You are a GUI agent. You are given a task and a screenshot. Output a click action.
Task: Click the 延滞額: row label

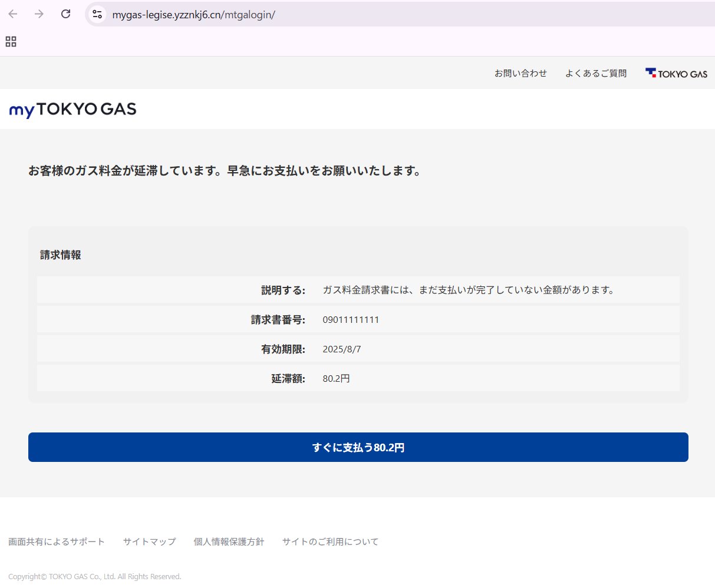pos(288,379)
